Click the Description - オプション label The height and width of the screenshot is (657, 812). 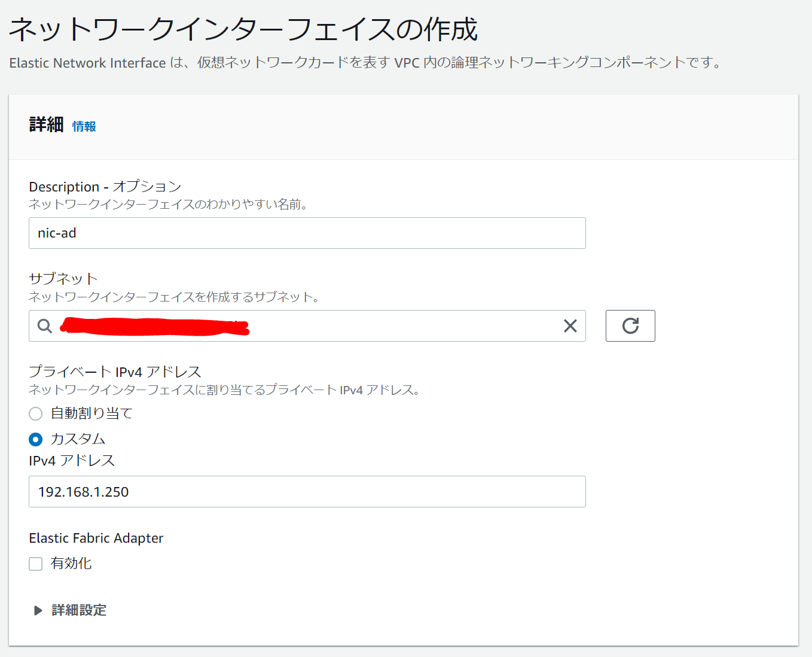click(105, 187)
